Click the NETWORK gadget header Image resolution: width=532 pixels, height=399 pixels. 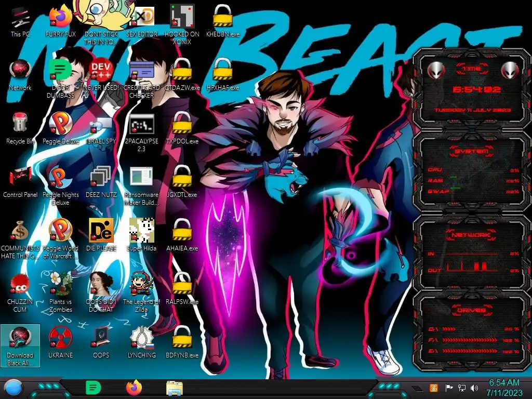click(x=472, y=235)
